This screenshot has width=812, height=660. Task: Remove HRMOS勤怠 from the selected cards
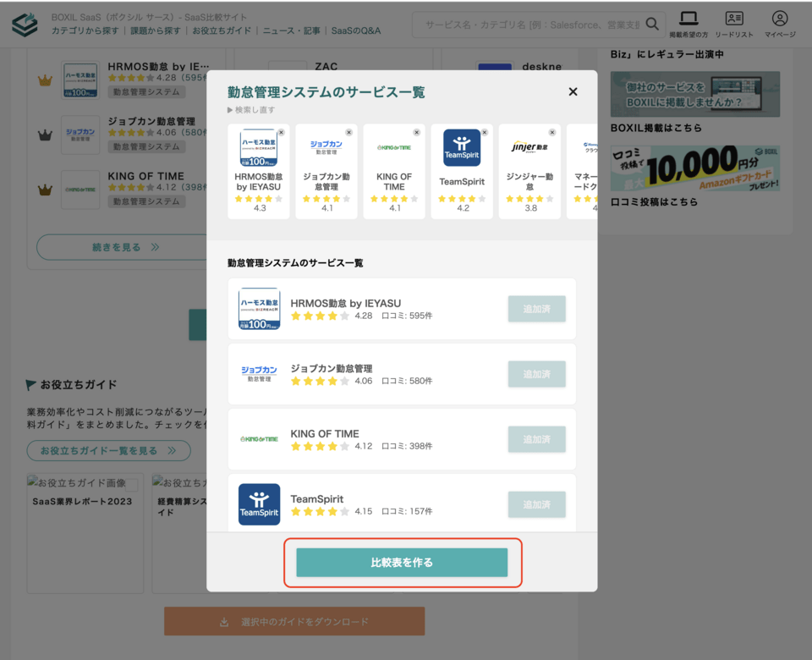tap(281, 133)
